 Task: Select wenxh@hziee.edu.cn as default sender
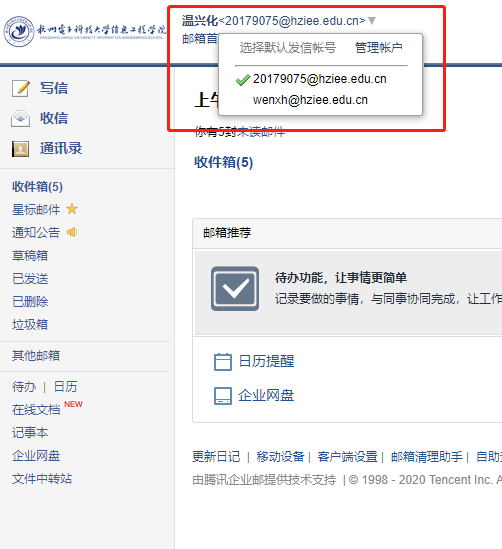click(310, 100)
